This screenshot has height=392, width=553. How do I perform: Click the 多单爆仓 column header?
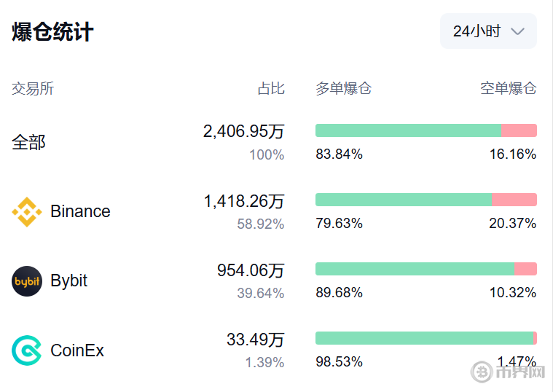pos(343,89)
